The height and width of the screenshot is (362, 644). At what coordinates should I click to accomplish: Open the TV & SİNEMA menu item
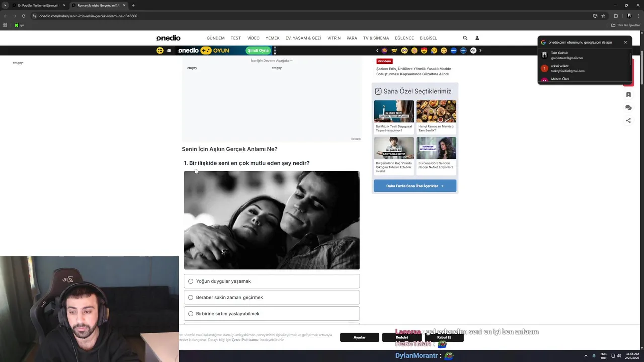[376, 38]
